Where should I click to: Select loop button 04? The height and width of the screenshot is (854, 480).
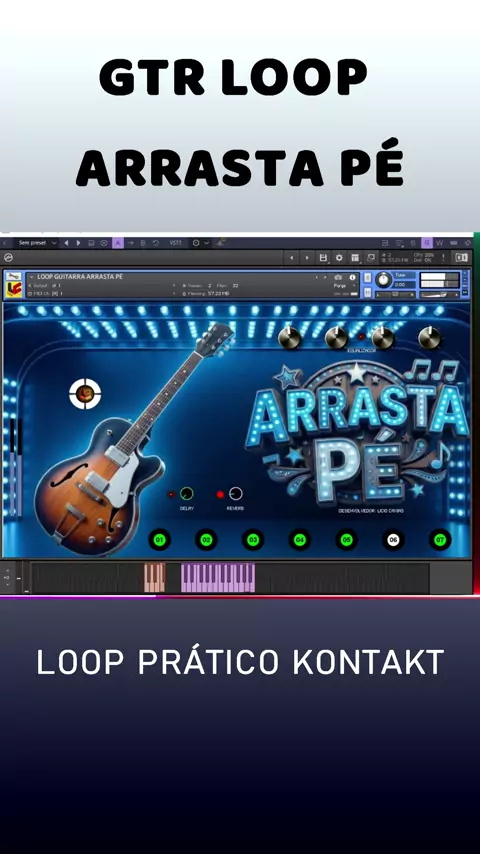[x=300, y=540]
